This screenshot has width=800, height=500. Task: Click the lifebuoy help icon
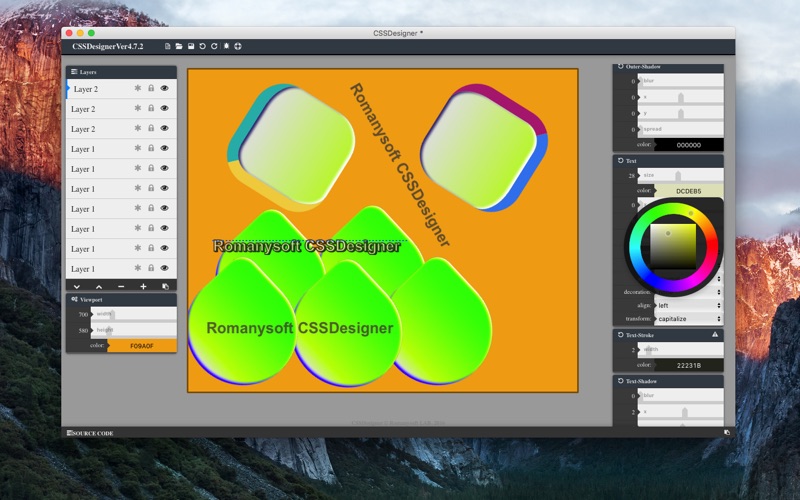point(238,46)
